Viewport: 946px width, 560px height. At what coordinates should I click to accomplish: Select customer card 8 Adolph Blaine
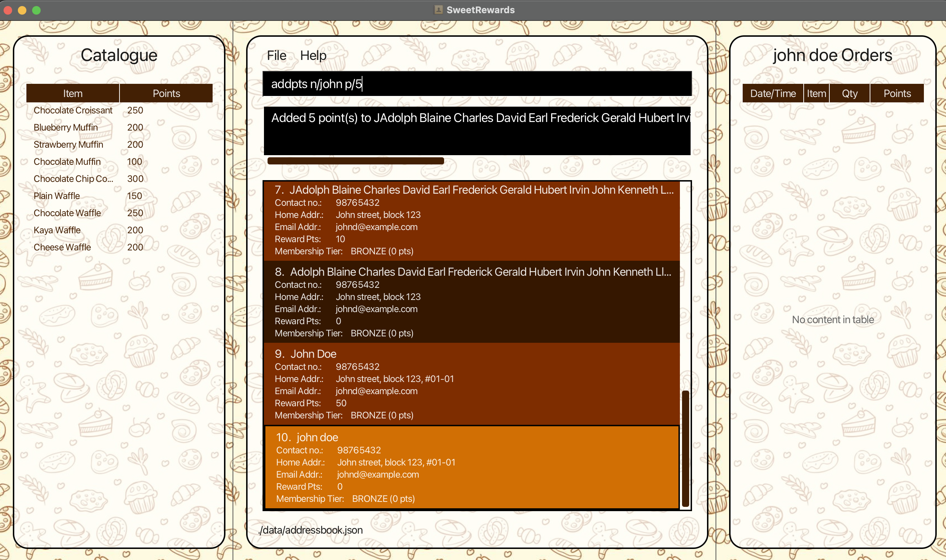point(471,302)
